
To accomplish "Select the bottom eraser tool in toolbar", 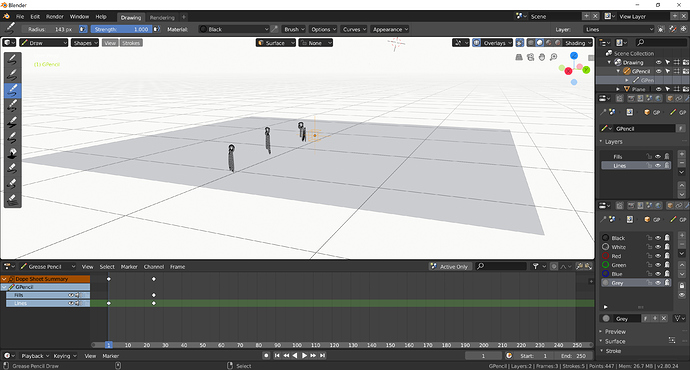I will (12, 199).
